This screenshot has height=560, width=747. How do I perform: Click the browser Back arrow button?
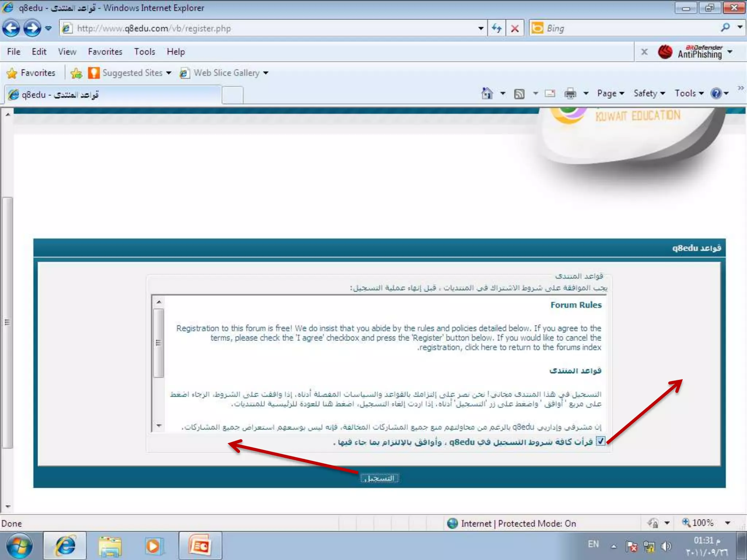pyautogui.click(x=11, y=28)
